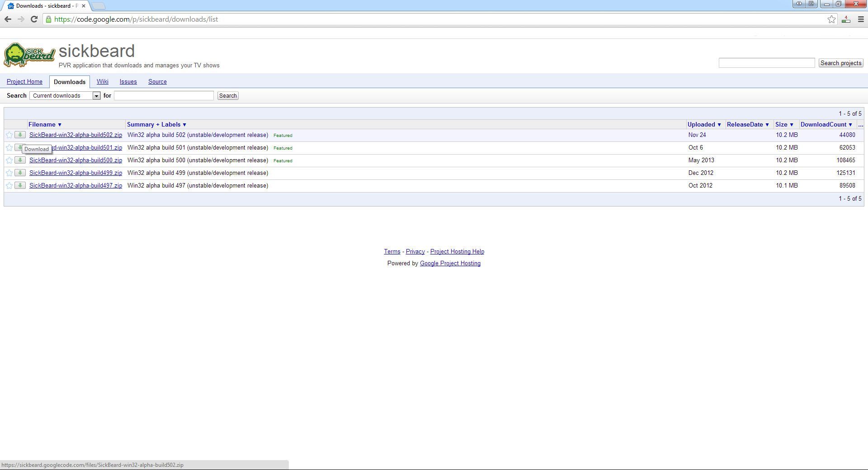Open Size column sort menu
Screen dimensions: 868x470
pyautogui.click(x=784, y=125)
